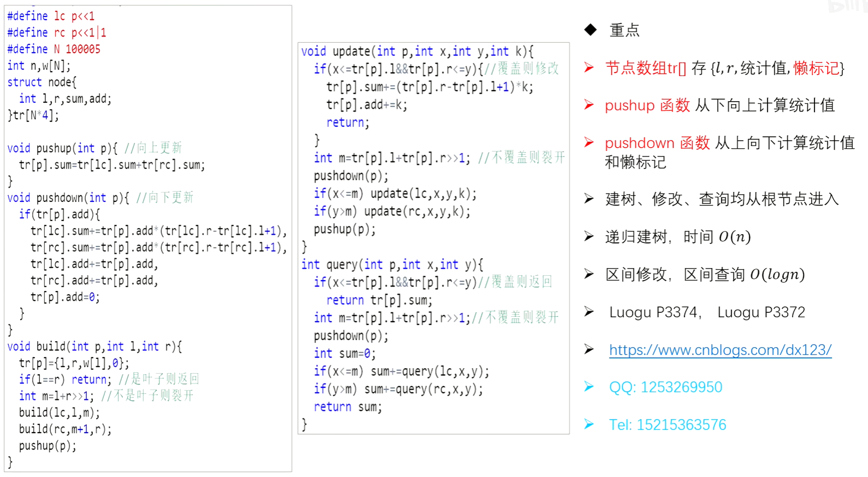This screenshot has width=868, height=477.
Task: Click the 'int sum=0;' code line
Action: click(x=345, y=353)
